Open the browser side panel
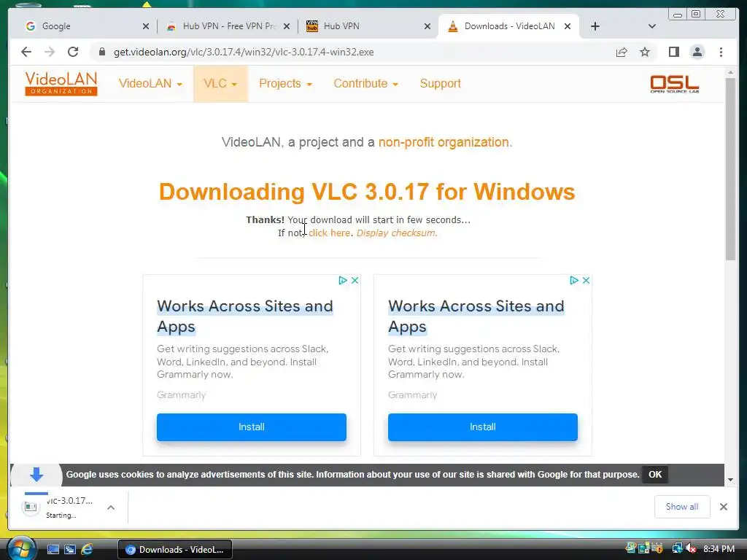This screenshot has width=747, height=560. pos(673,52)
